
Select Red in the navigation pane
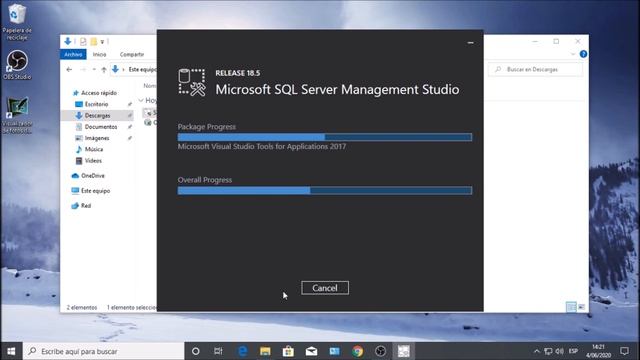[81, 206]
